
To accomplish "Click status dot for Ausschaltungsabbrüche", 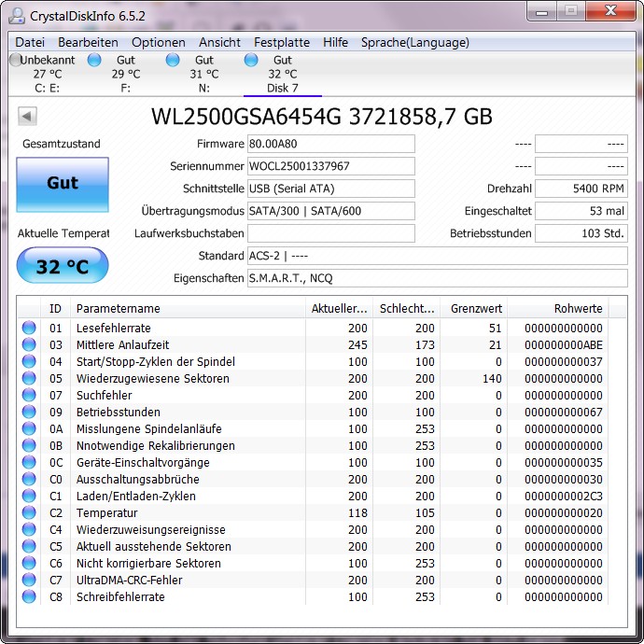I will coord(29,480).
